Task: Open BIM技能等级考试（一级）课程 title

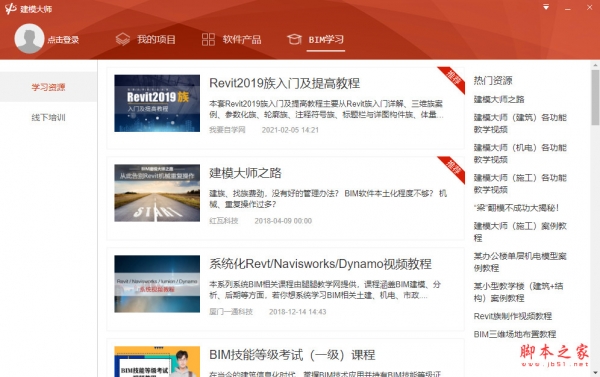Action: (292, 355)
